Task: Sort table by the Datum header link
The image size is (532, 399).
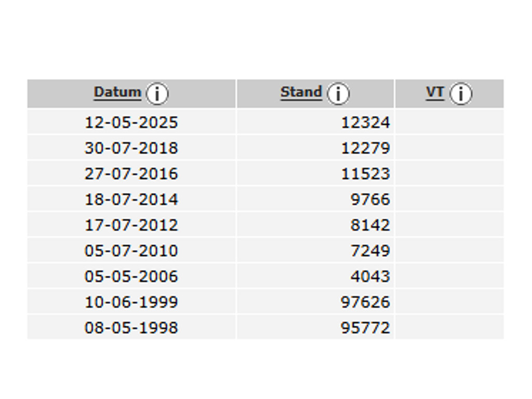Action: (117, 92)
